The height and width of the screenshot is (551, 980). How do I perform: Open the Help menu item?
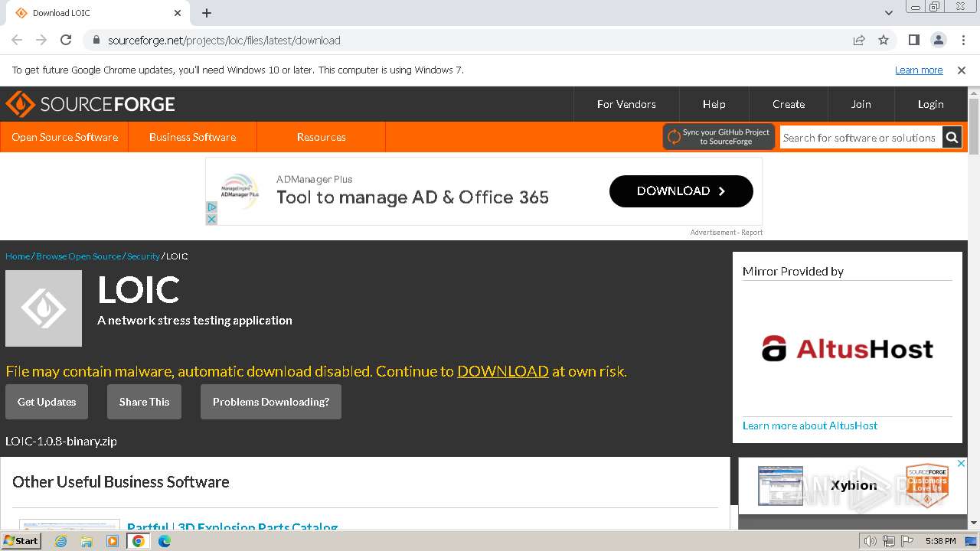[714, 104]
